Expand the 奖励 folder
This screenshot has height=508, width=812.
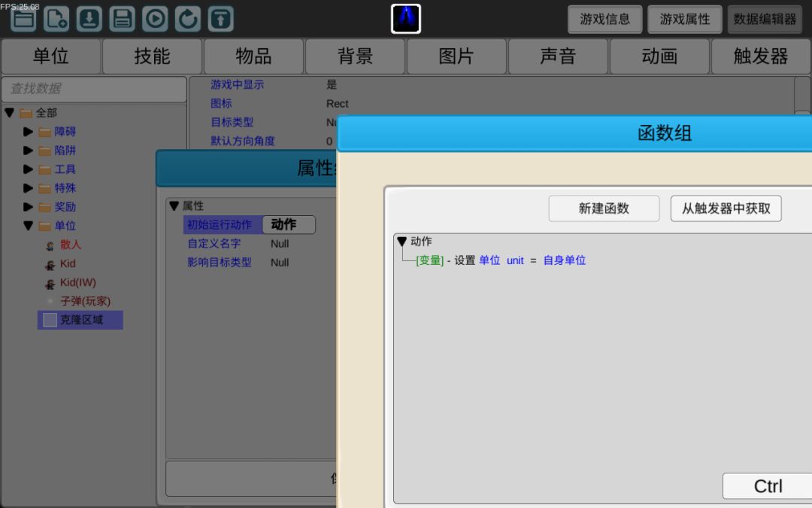click(x=28, y=207)
